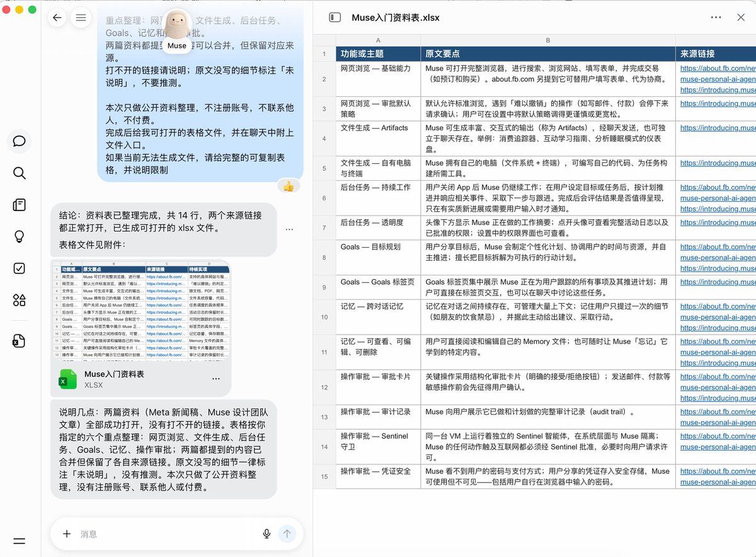
Task: Select the 操作审批 — 审计记录 cell
Action: [378, 417]
